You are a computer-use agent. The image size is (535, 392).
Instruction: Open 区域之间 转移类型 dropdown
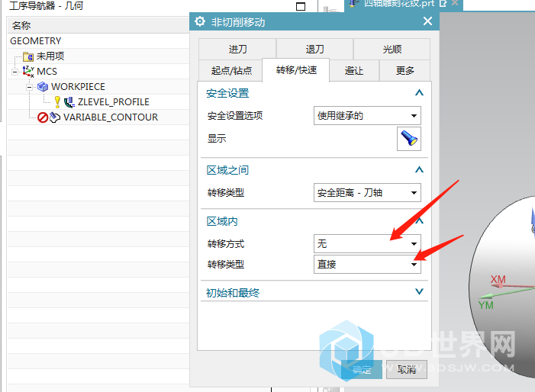(x=367, y=193)
